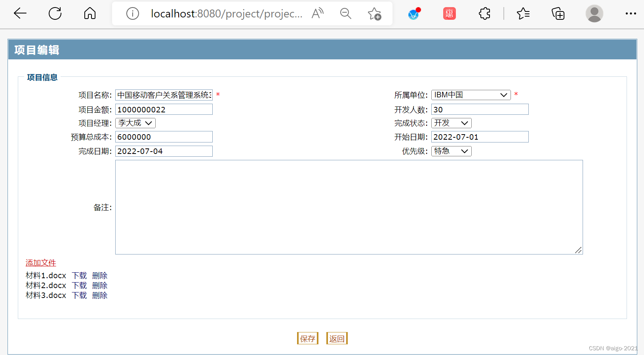Open the Extensions puzzle piece icon

click(x=484, y=14)
